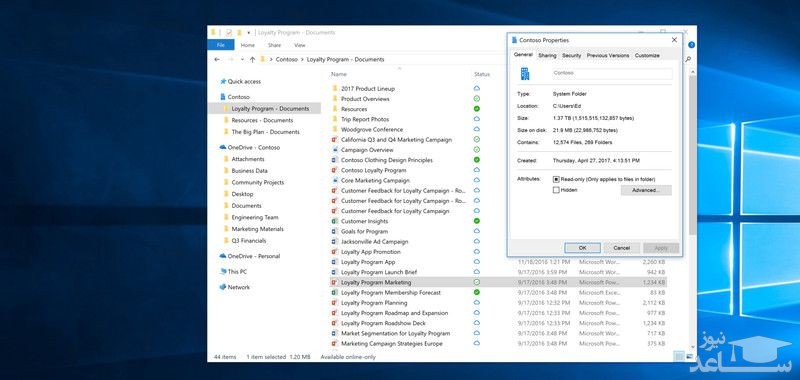
Task: Check the Hidden attribute checkbox
Action: [556, 190]
